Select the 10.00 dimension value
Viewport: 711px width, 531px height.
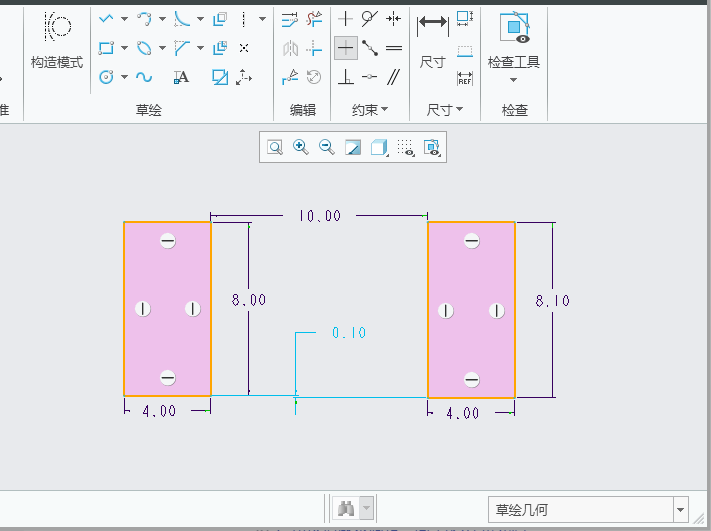pyautogui.click(x=320, y=216)
